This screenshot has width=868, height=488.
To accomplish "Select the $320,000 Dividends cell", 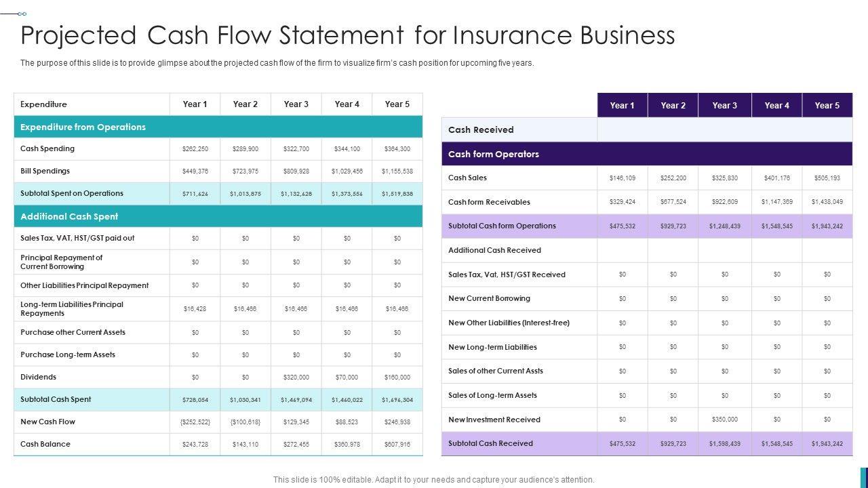I will point(296,378).
